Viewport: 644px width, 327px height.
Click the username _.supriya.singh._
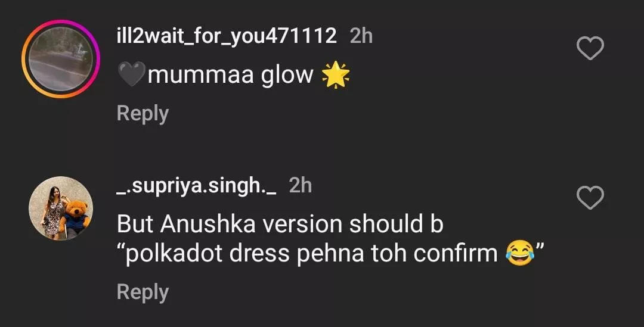pos(197,186)
